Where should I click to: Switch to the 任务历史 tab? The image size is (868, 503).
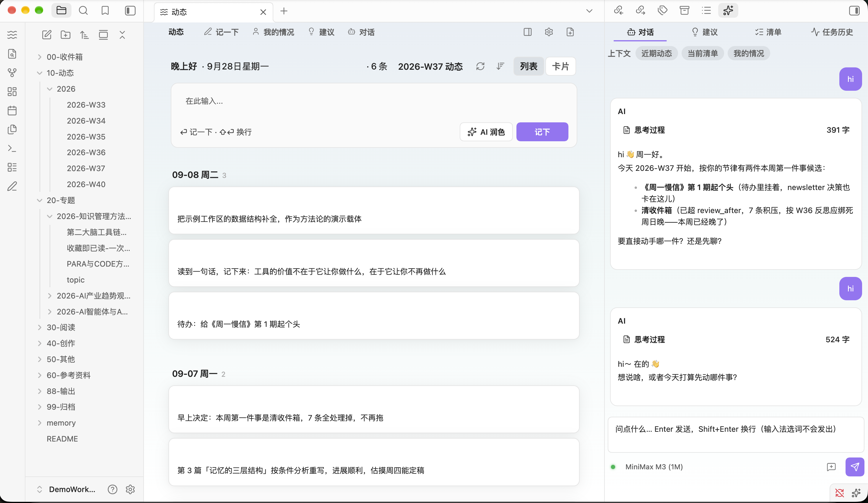[x=832, y=32]
